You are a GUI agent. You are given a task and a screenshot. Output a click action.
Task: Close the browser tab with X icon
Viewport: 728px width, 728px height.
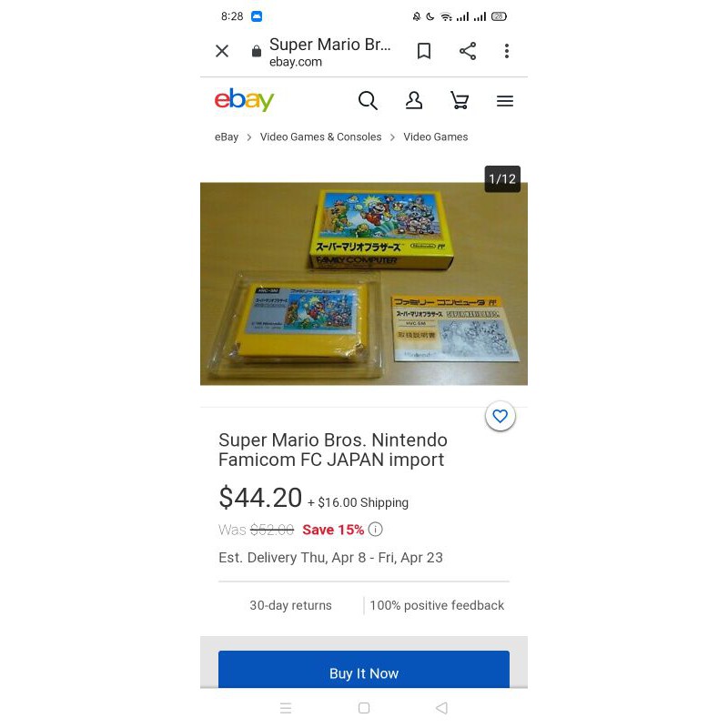pyautogui.click(x=222, y=51)
